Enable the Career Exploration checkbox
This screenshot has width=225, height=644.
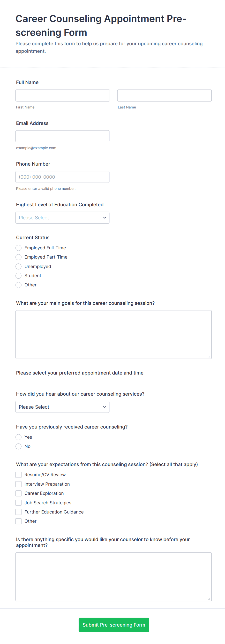[x=18, y=493]
